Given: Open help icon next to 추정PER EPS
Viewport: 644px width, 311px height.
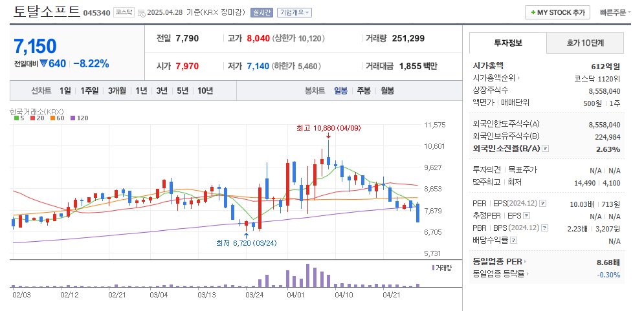Looking at the screenshot, I should (527, 216).
